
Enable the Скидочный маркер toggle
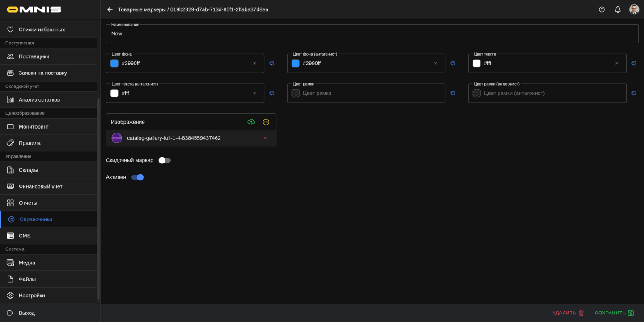(165, 160)
